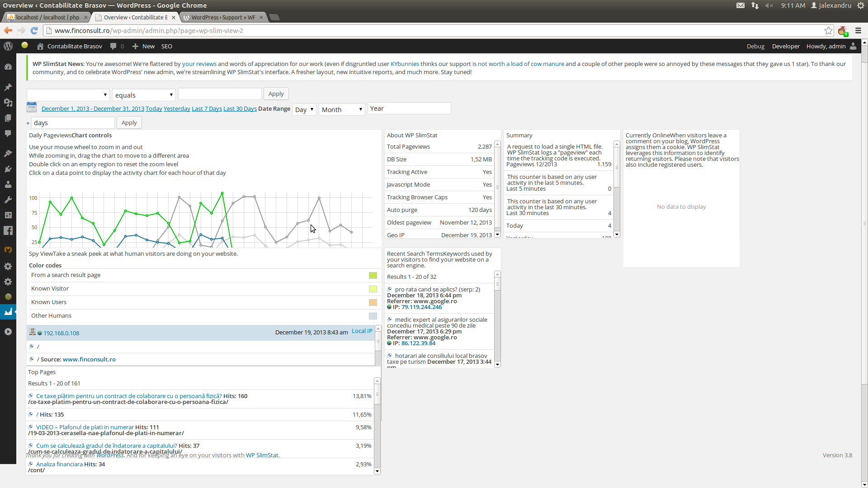The width and height of the screenshot is (868, 488).
Task: Select the Last 7 Days link
Action: [207, 108]
